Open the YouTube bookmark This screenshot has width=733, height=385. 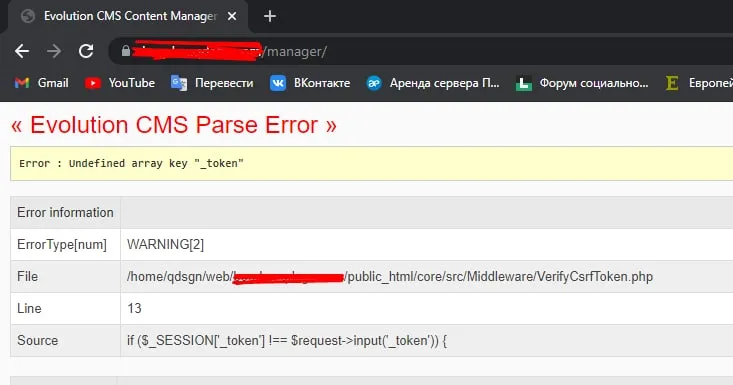[x=120, y=83]
